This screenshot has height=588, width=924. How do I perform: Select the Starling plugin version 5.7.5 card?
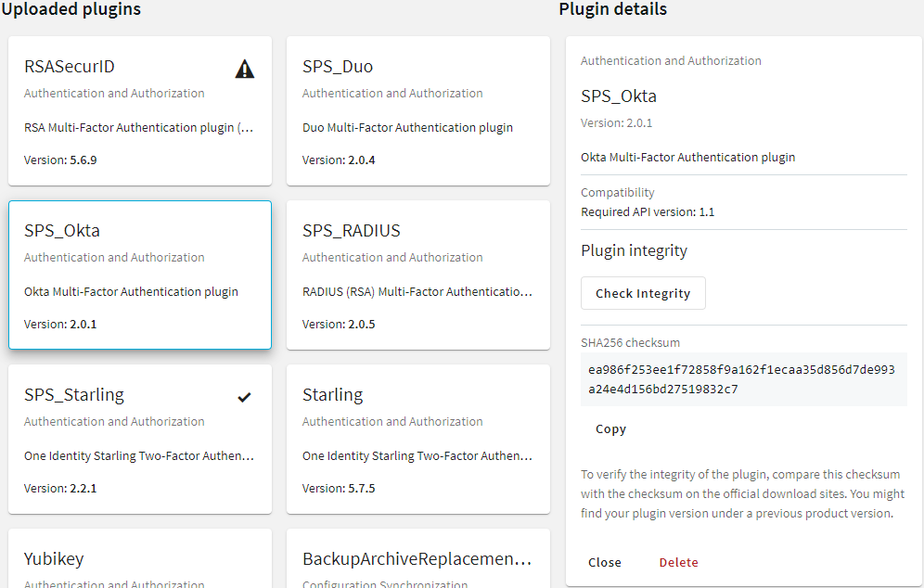coord(418,439)
